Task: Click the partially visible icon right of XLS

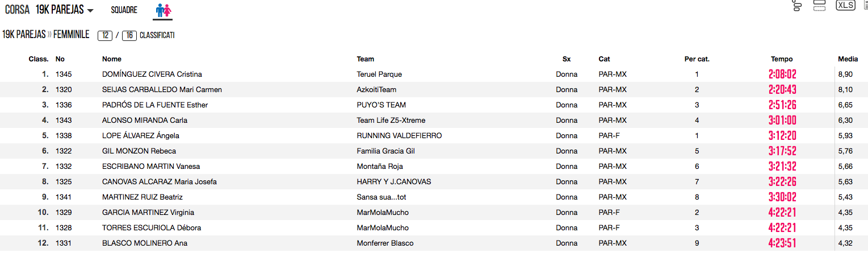Action: [x=865, y=5]
